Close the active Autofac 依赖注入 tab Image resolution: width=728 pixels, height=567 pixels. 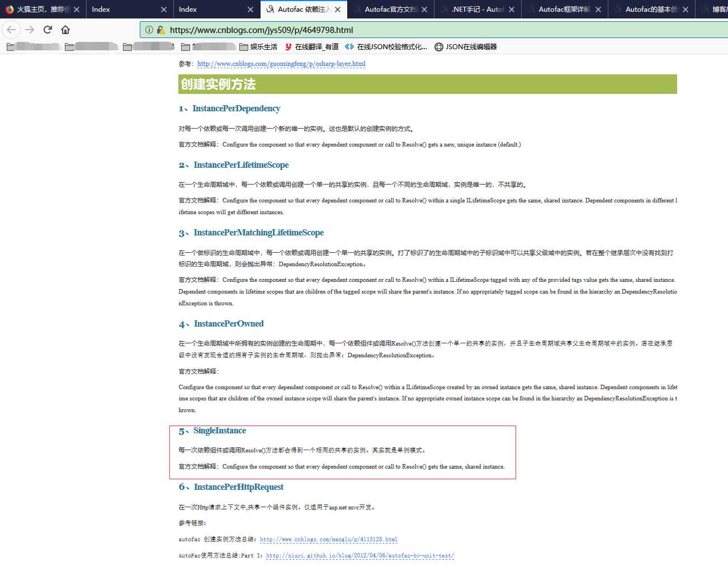[x=338, y=10]
